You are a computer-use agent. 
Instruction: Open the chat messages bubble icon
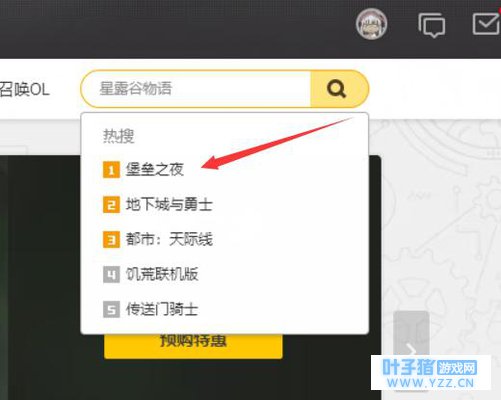pos(432,25)
